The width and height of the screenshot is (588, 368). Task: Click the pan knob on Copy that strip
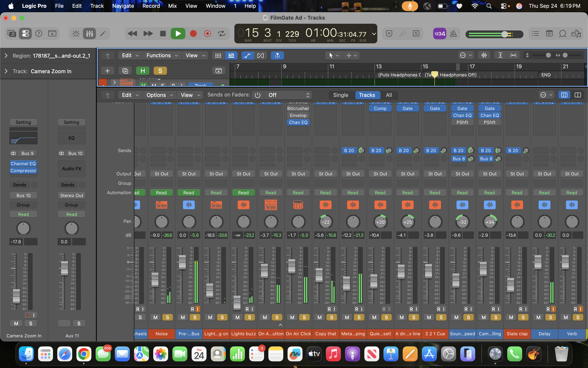326,222
